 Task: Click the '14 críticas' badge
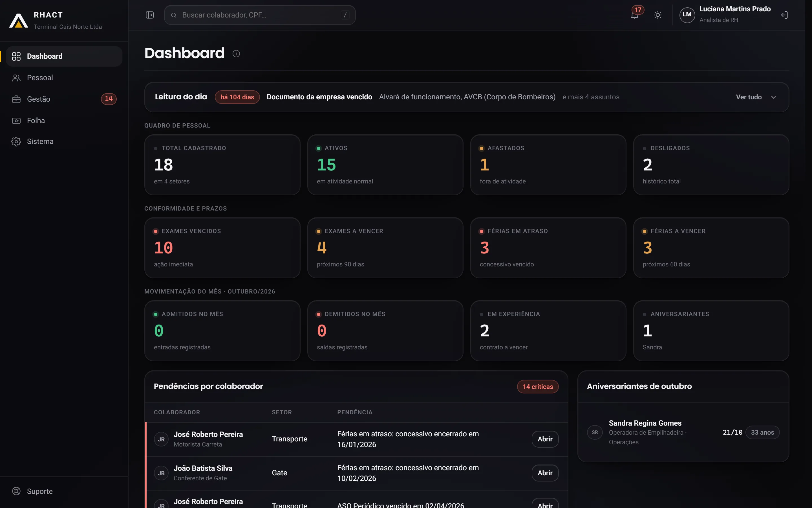point(538,387)
